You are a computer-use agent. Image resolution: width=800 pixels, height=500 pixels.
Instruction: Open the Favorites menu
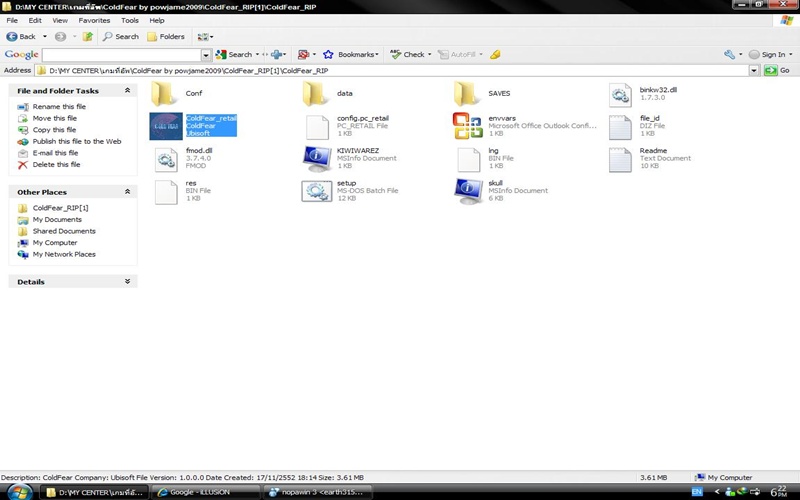94,20
